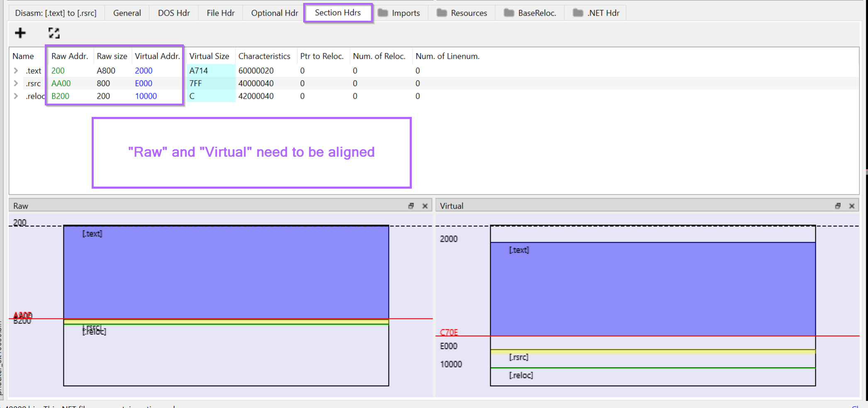The image size is (868, 408).
Task: Select .text raw address 200
Action: 58,70
